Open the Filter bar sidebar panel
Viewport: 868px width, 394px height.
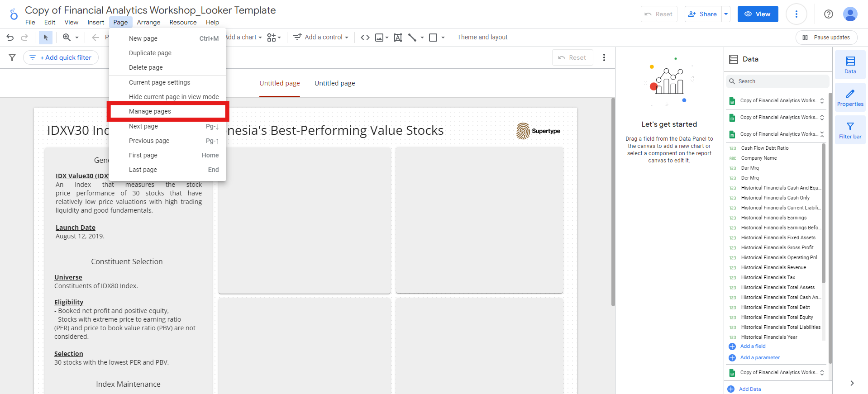(850, 130)
